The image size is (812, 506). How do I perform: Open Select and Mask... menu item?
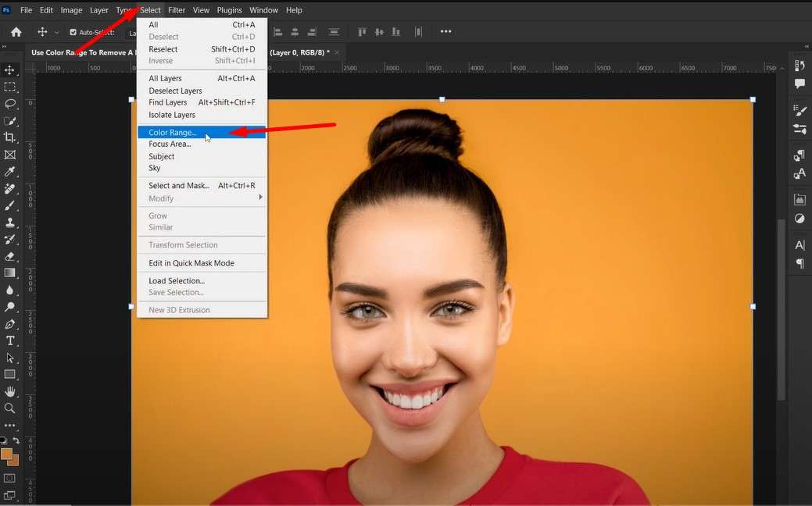[202, 185]
